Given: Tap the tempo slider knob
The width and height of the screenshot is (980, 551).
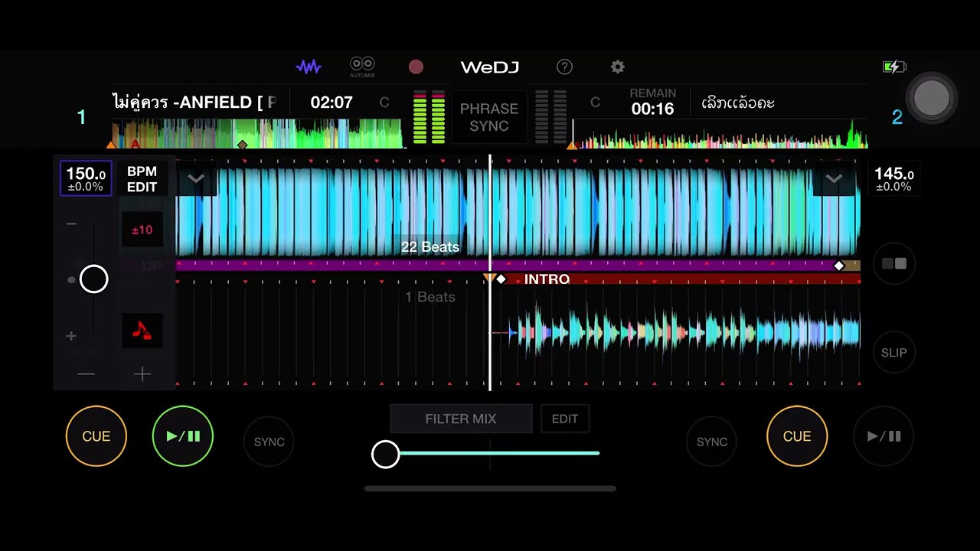Looking at the screenshot, I should [x=94, y=279].
